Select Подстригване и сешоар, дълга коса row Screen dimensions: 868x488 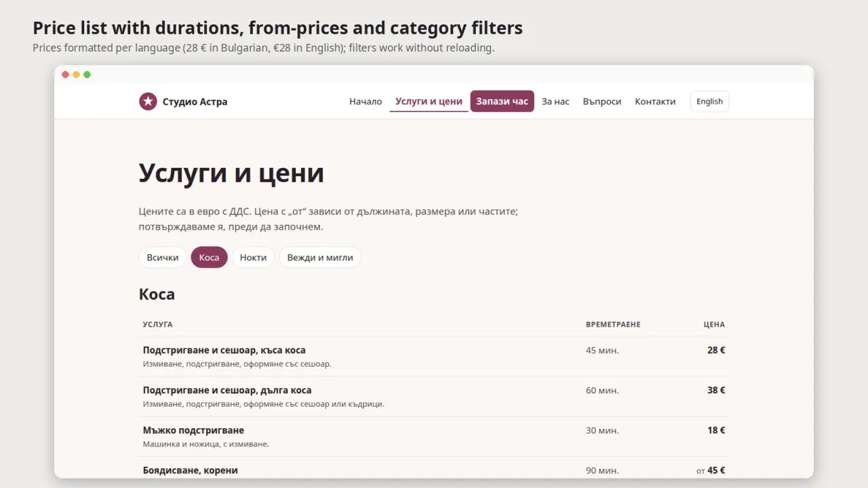click(434, 396)
